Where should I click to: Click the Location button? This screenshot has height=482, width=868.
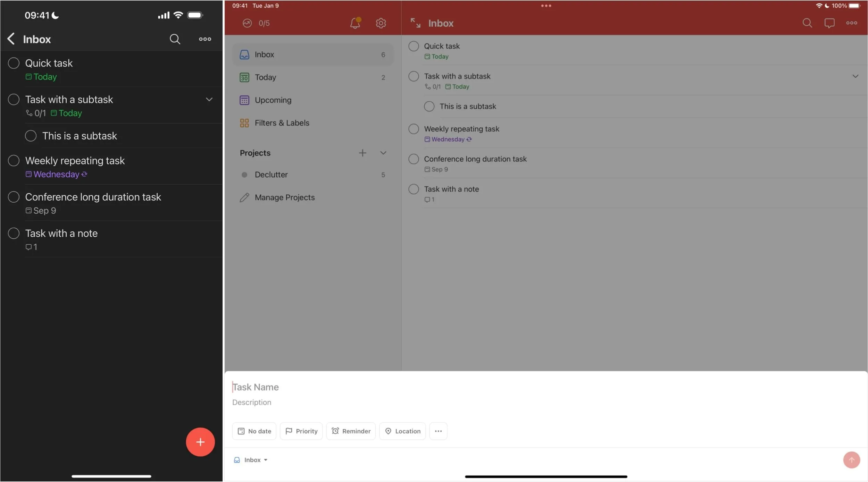click(402, 431)
